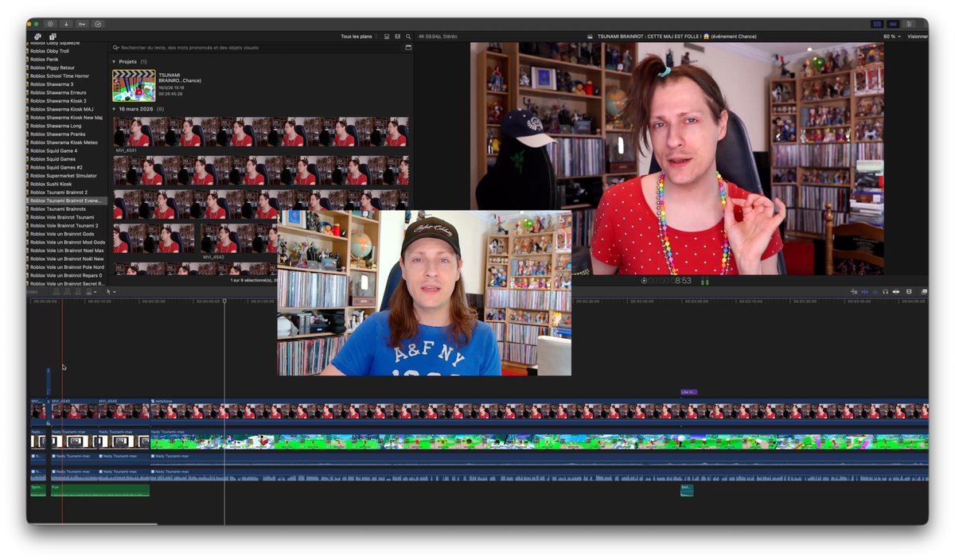
Task: Select 'Roblox Shawarma 3' event
Action: pyautogui.click(x=52, y=84)
